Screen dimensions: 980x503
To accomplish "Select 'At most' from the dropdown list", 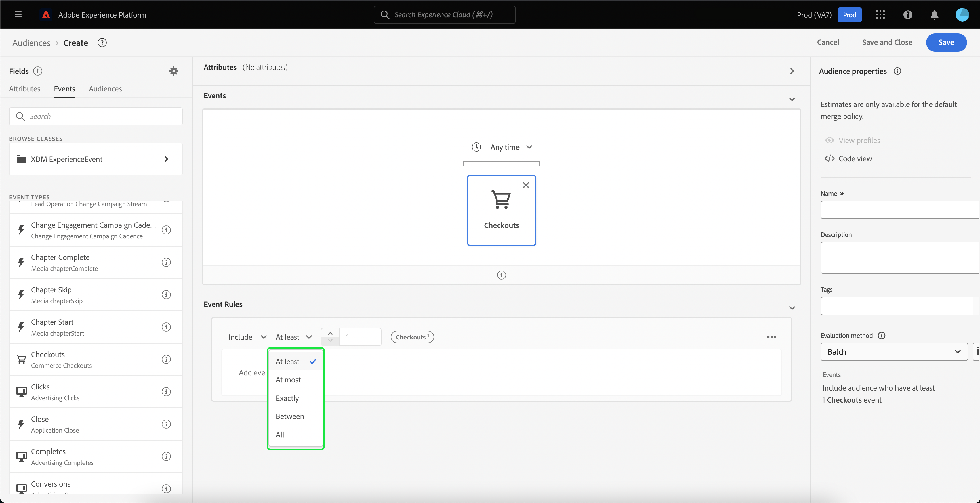I will tap(288, 380).
